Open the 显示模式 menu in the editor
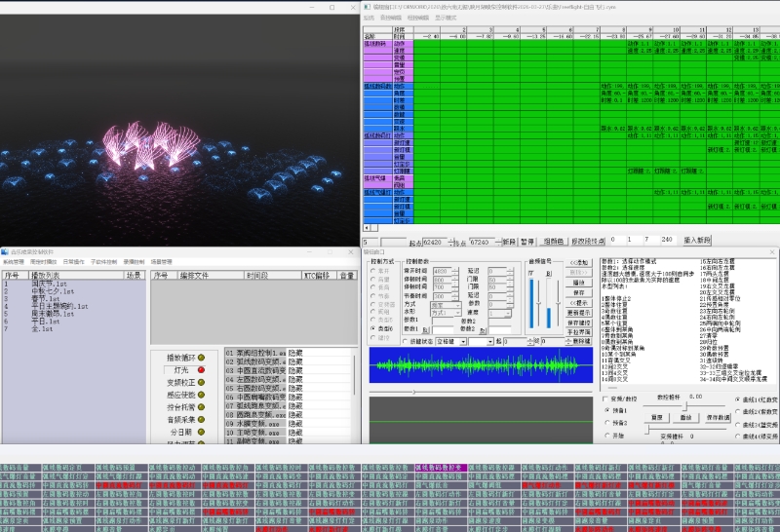 [x=448, y=18]
